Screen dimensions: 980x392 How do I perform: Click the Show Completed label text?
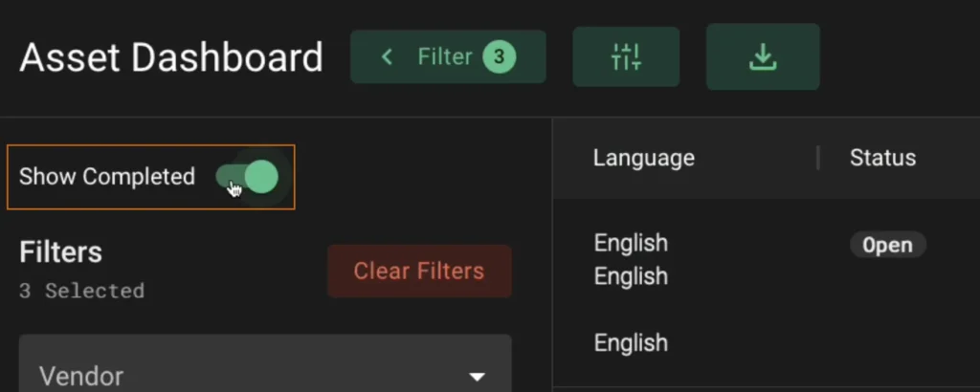pyautogui.click(x=107, y=177)
